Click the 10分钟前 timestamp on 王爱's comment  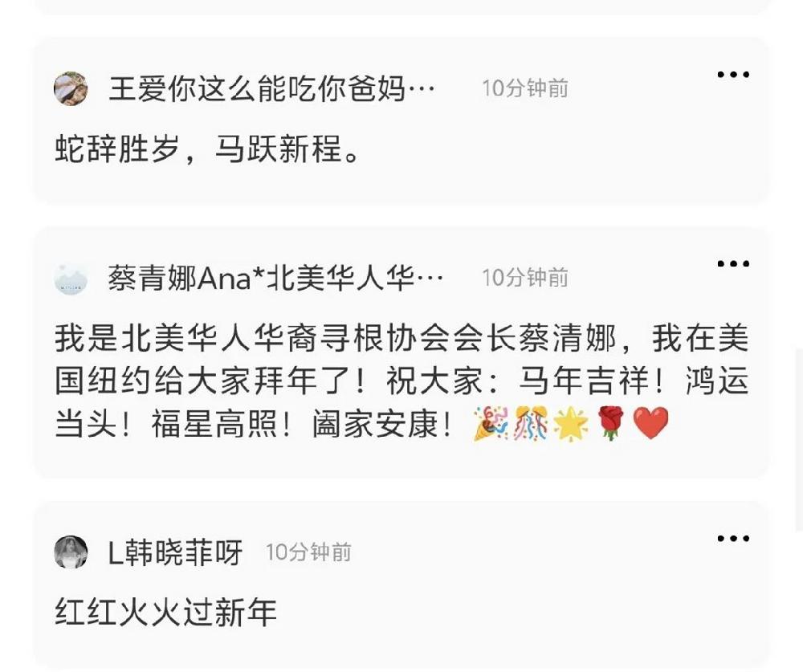(x=525, y=88)
